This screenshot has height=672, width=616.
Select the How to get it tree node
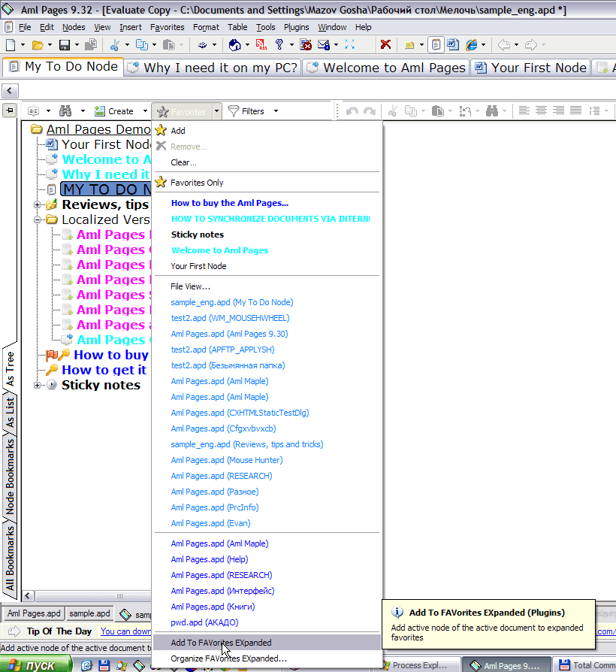pyautogui.click(x=104, y=370)
